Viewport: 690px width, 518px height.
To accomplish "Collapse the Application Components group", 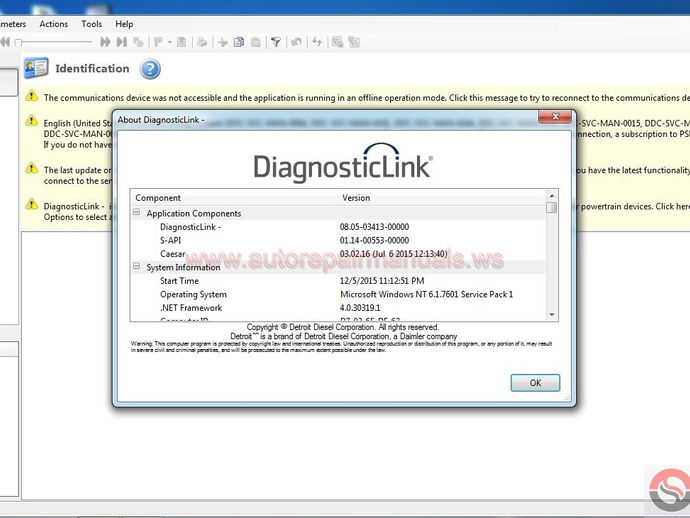I will pos(136,212).
